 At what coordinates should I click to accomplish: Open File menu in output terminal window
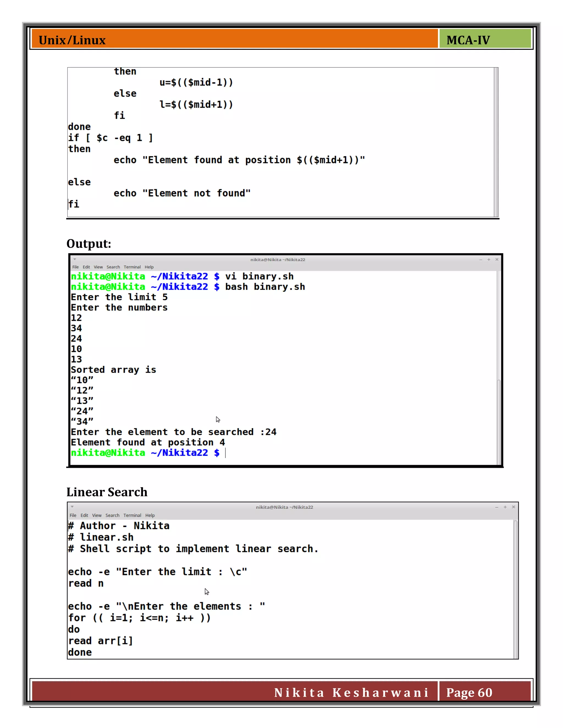pyautogui.click(x=75, y=267)
